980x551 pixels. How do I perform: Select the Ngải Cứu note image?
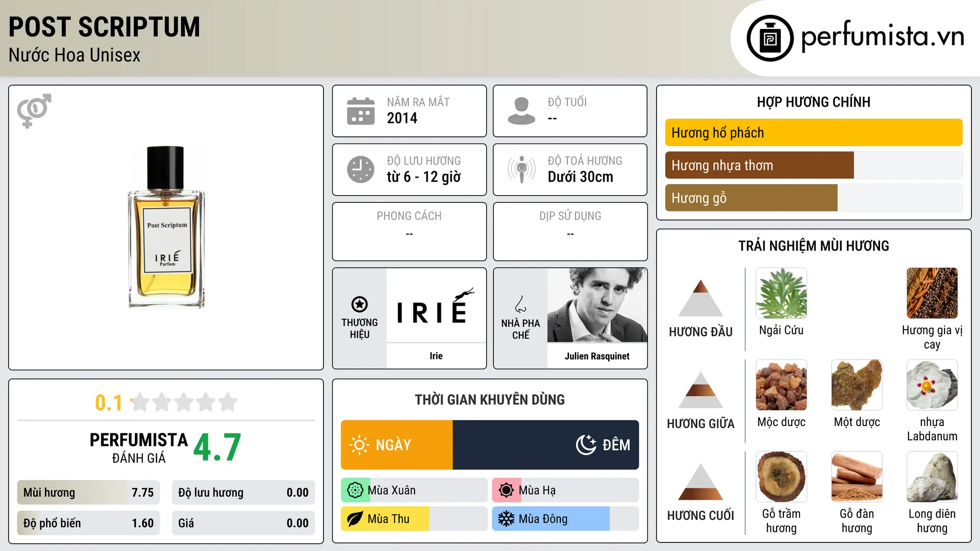(781, 293)
